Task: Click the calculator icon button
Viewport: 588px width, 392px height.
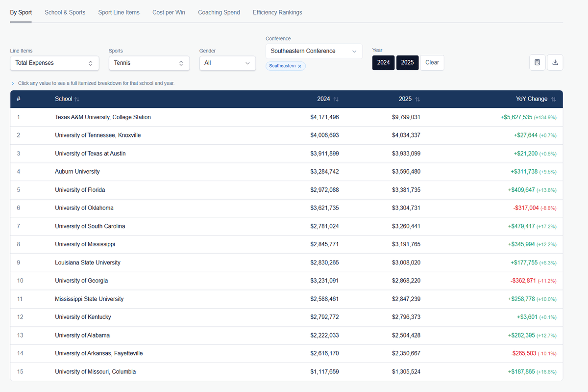Action: tap(537, 62)
